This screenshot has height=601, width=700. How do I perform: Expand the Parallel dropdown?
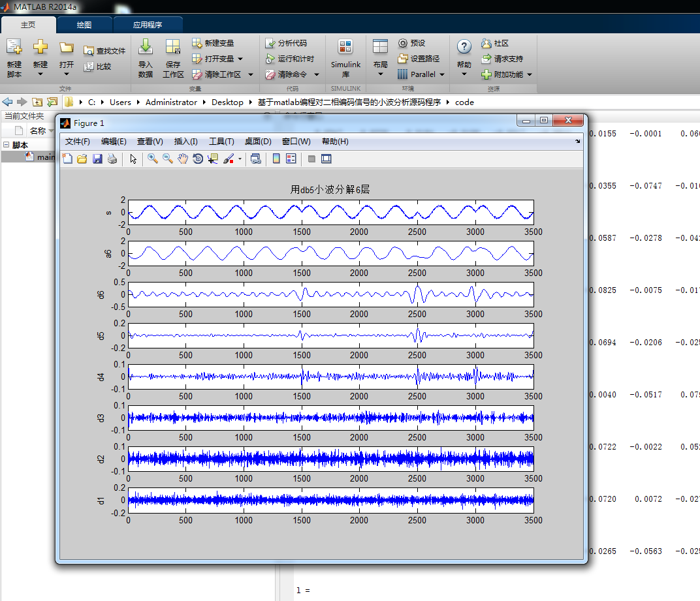point(442,74)
